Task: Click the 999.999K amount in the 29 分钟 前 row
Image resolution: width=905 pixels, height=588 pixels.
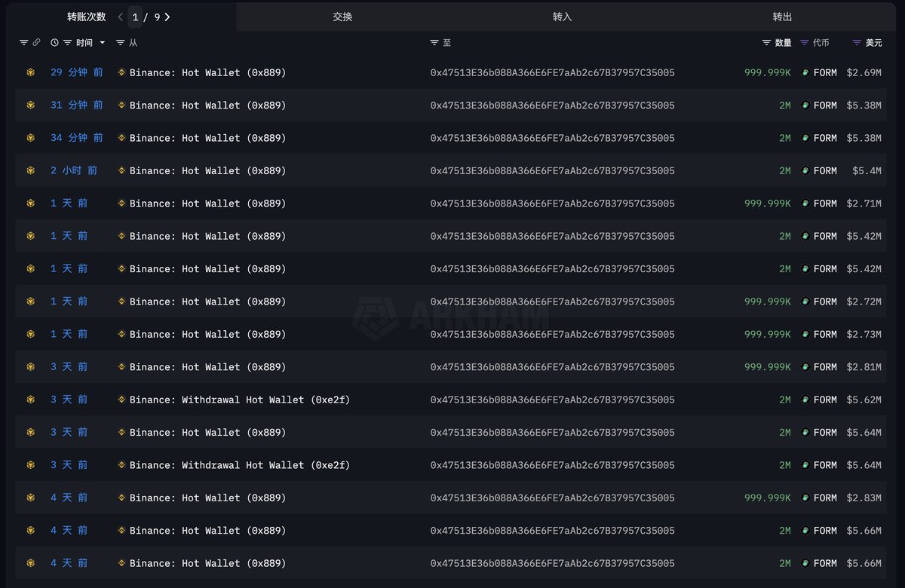Action: pyautogui.click(x=768, y=72)
